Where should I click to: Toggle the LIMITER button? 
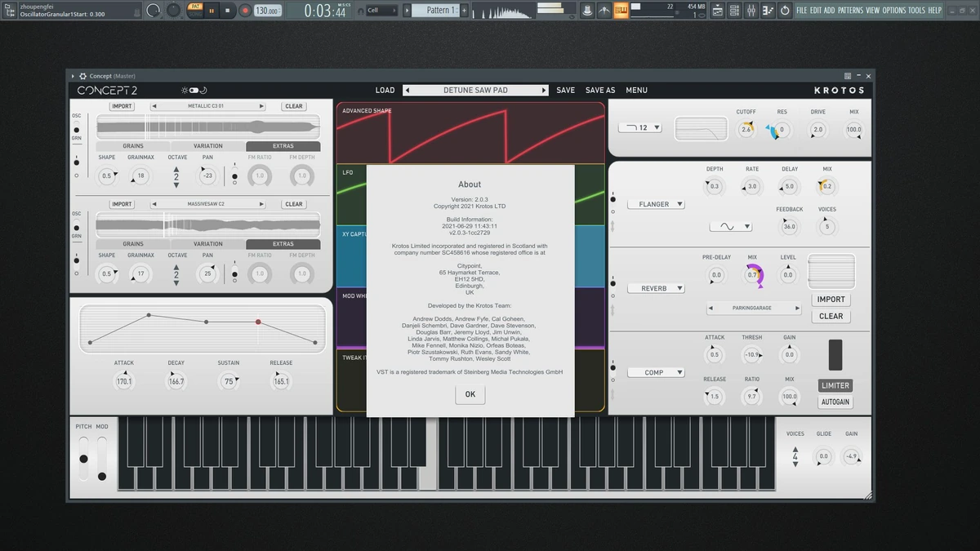pos(835,385)
